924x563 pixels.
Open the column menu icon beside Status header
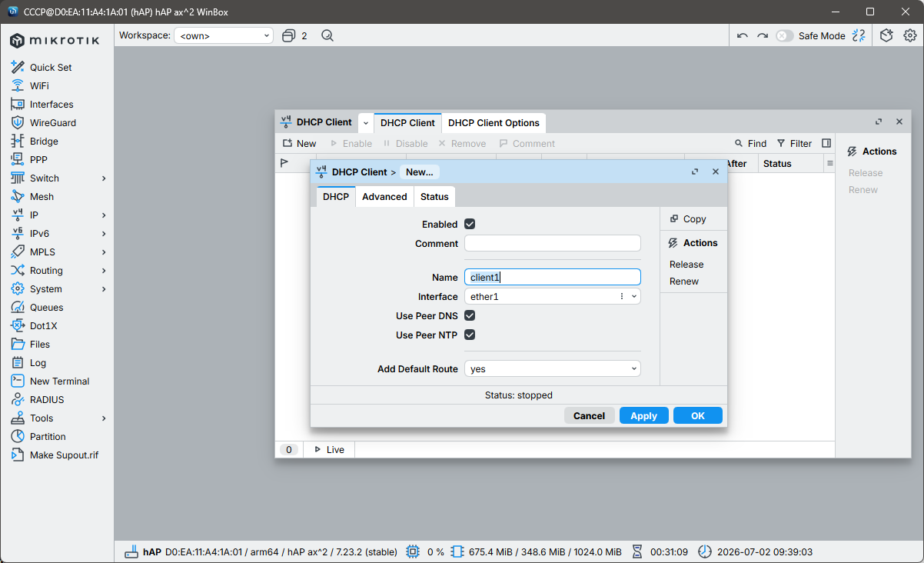tap(829, 163)
